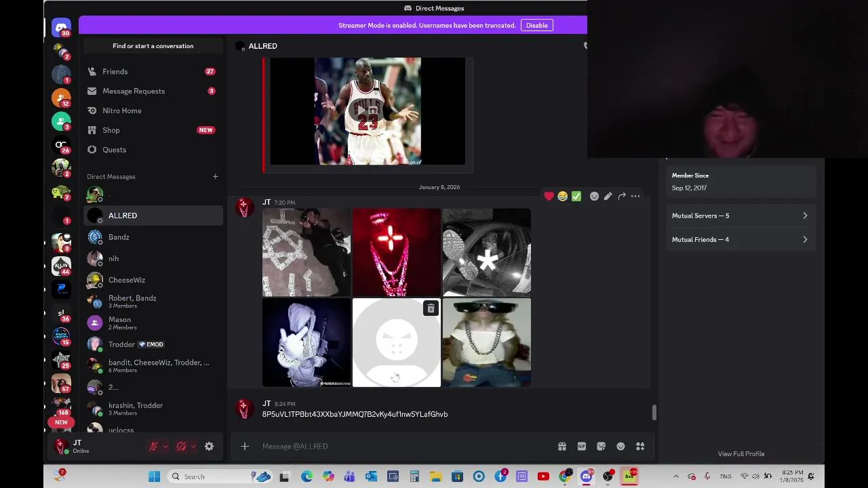Open the GIF picker
This screenshot has height=488, width=868.
coord(582,446)
